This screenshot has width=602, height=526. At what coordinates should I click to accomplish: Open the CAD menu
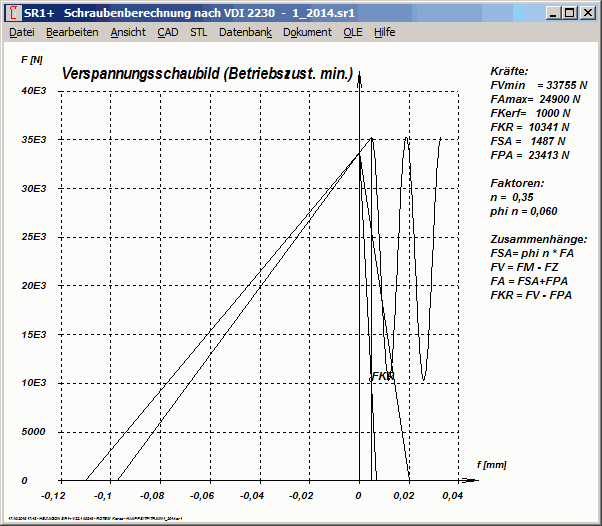[168, 32]
